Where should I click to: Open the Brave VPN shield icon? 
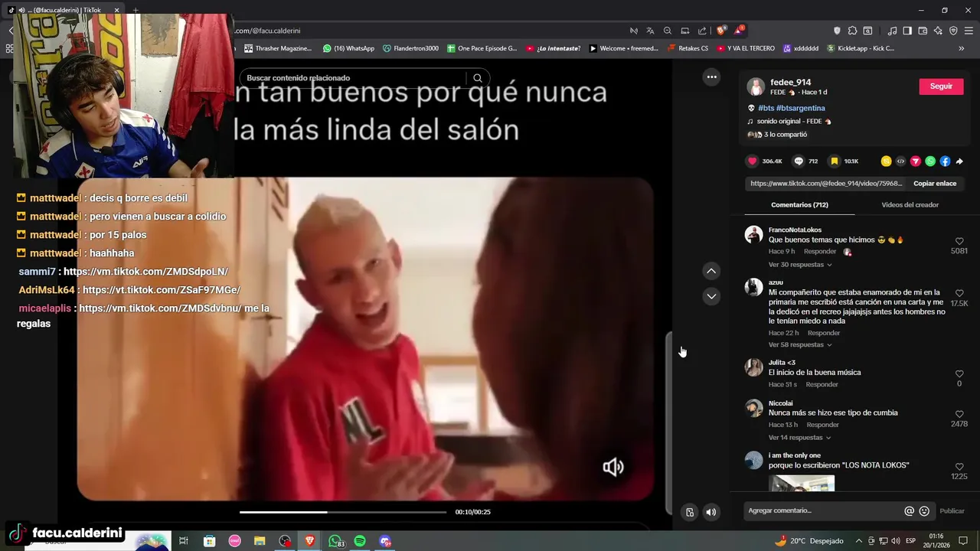953,31
